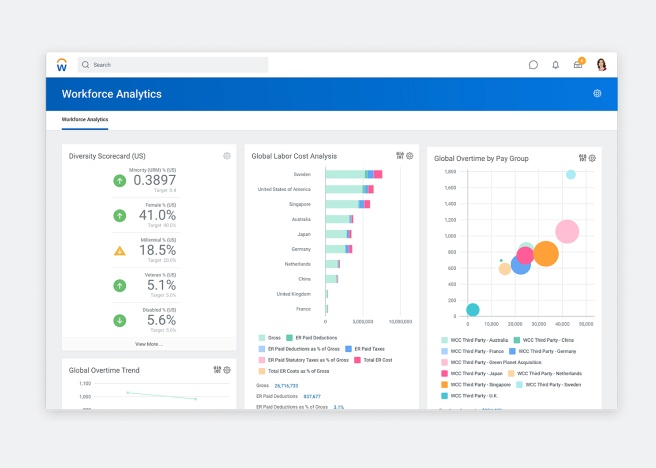This screenshot has height=468, width=656.
Task: Click the Total ER Cost pink swatch
Action: coord(357,359)
